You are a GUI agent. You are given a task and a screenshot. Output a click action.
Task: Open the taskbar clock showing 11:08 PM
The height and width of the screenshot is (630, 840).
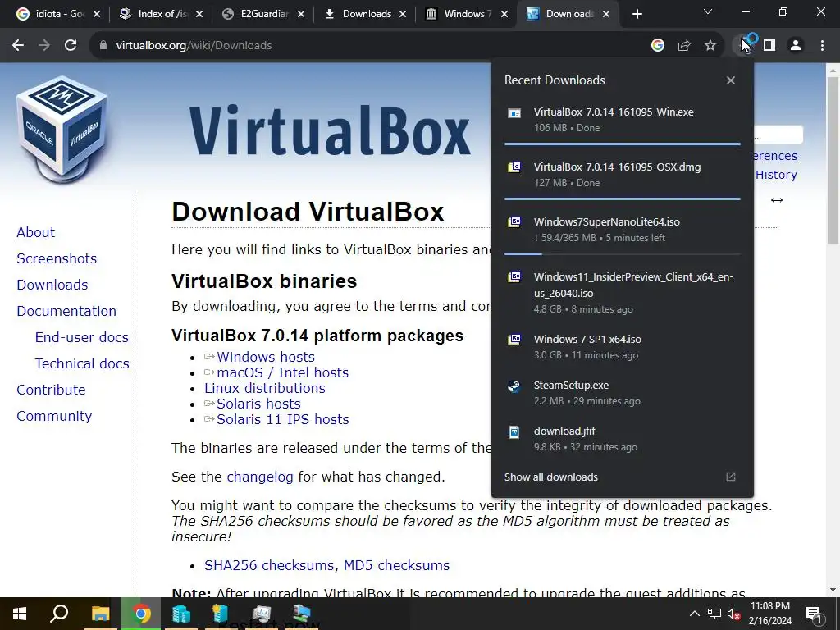pyautogui.click(x=769, y=614)
